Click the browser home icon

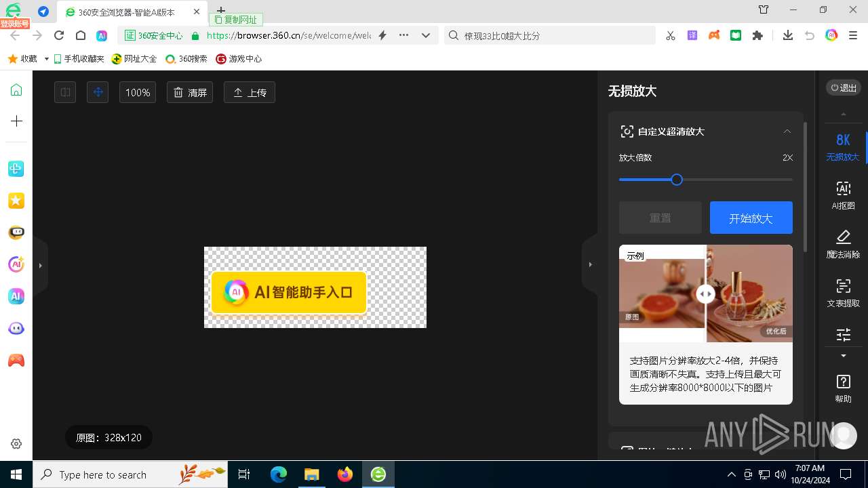point(80,35)
